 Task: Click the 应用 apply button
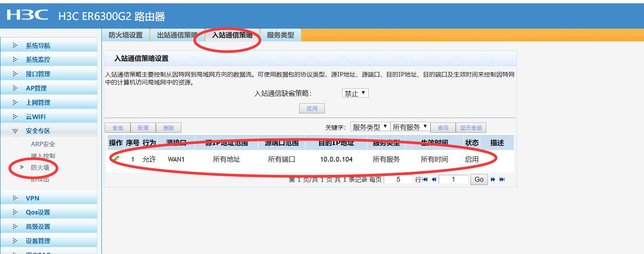(312, 109)
